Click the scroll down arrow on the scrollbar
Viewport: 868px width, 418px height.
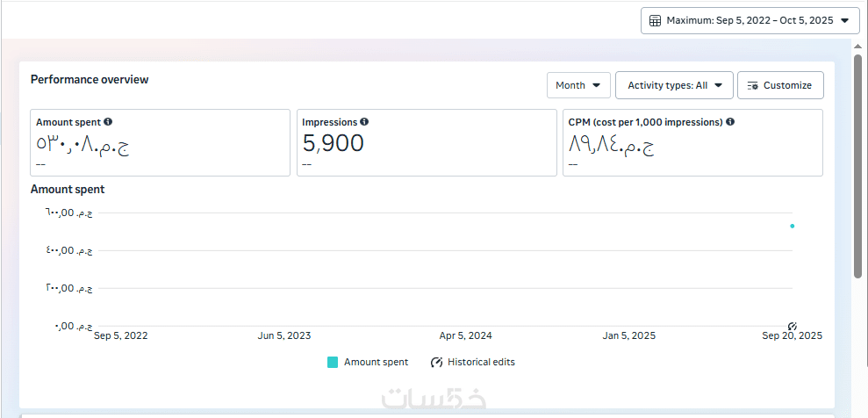tap(857, 411)
